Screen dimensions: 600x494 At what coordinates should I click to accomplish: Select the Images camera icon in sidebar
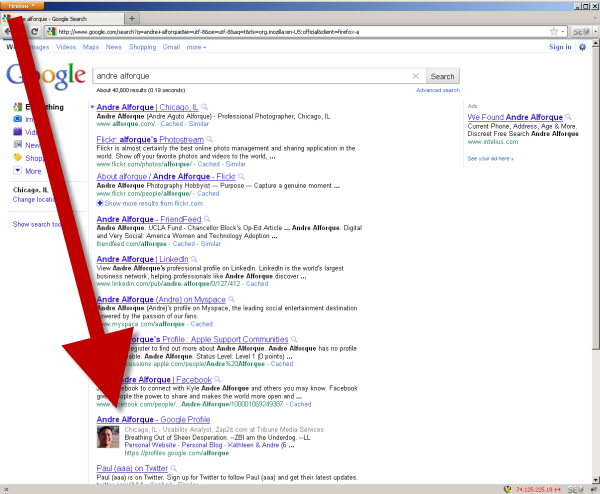tap(18, 119)
